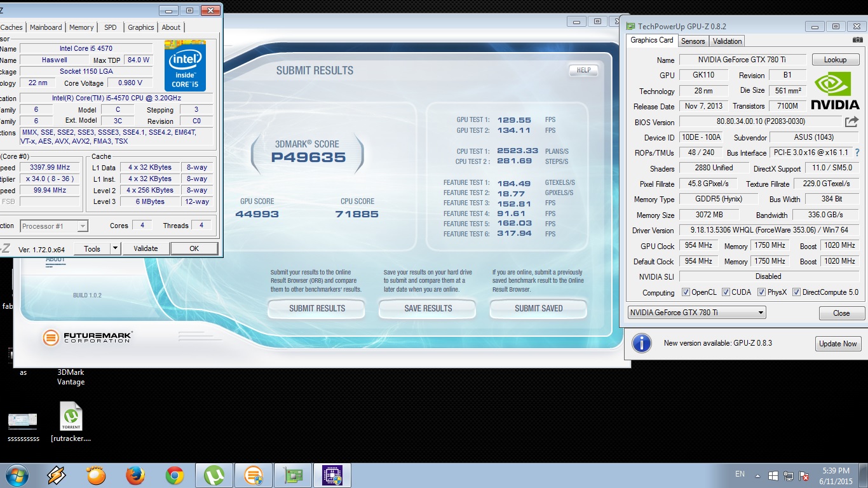Image resolution: width=868 pixels, height=488 pixels.
Task: Expand the CPU-Z Tools dropdown arrow
Action: click(x=115, y=248)
